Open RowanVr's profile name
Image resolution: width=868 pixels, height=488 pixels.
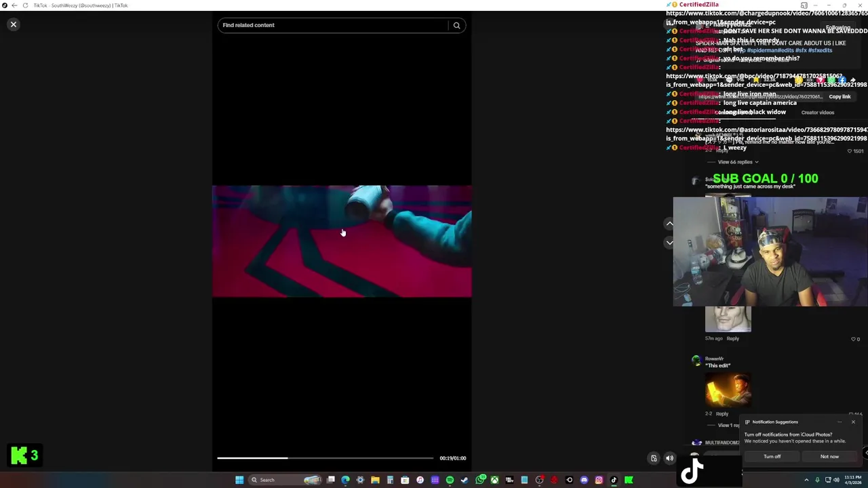click(714, 359)
